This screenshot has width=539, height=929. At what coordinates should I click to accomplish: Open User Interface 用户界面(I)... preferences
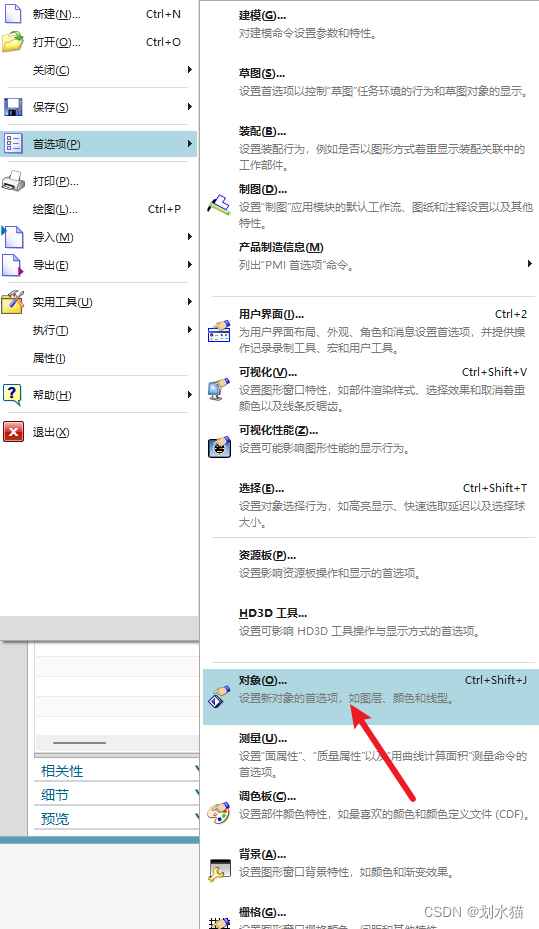370,331
